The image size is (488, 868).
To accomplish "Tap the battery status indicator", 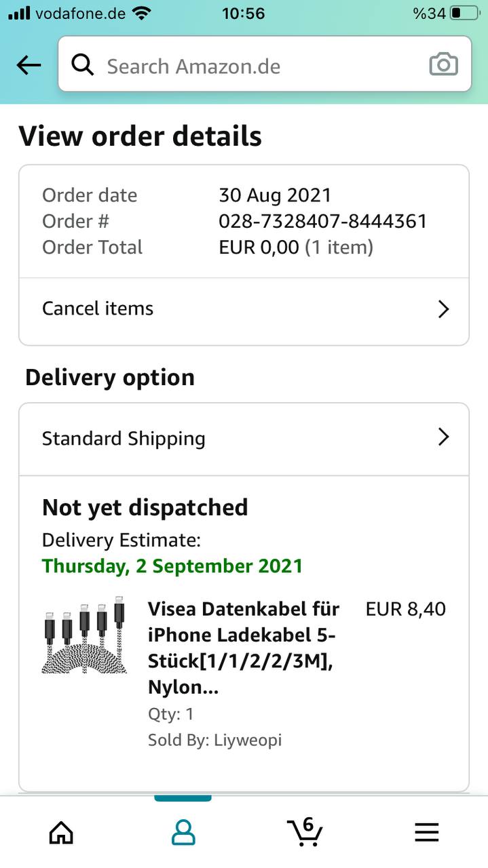I will point(464,13).
